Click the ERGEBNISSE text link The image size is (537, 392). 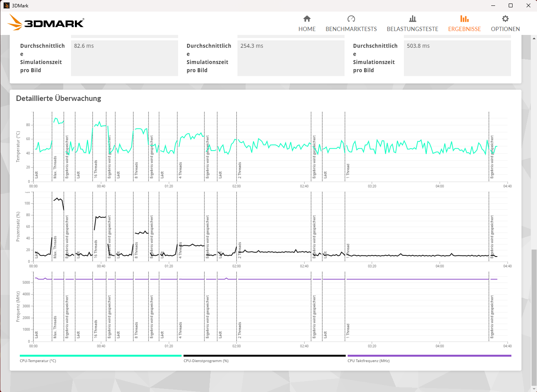click(x=464, y=29)
